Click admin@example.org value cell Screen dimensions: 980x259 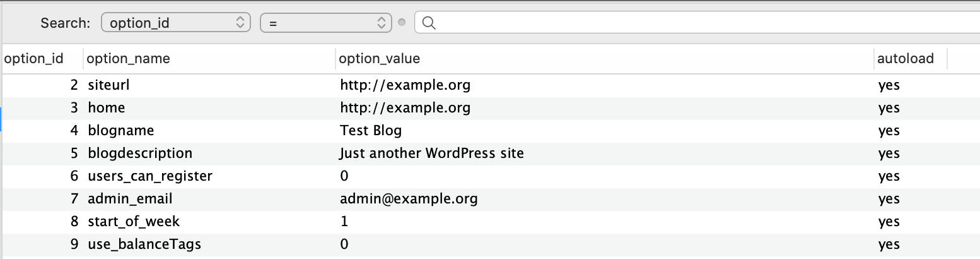point(409,199)
